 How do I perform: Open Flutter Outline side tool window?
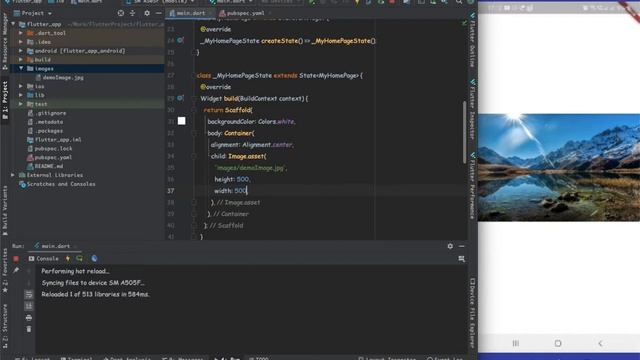472,40
